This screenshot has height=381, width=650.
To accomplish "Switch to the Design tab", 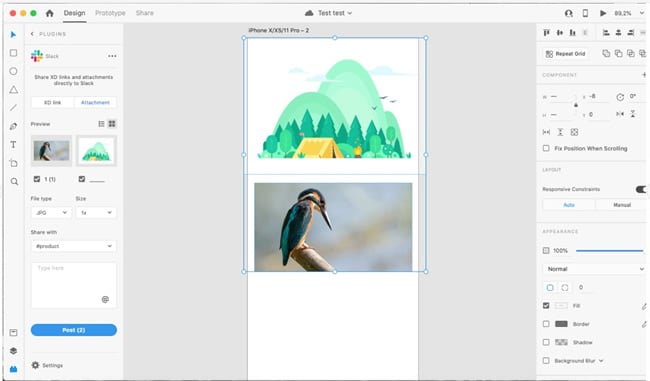I will coord(75,13).
